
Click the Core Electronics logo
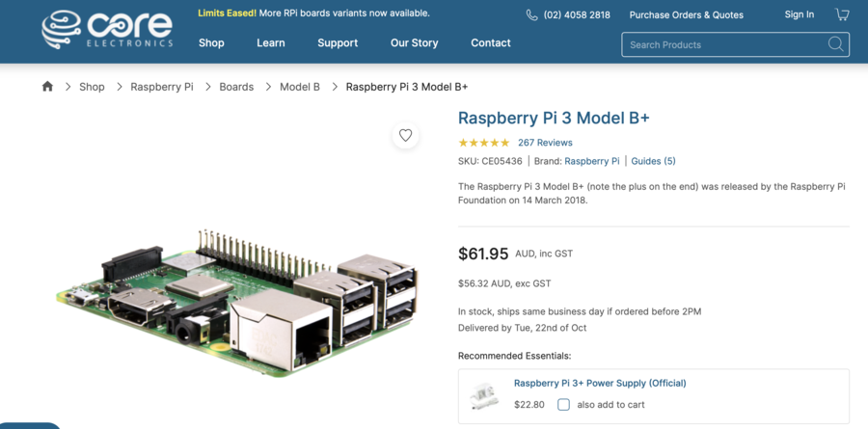coord(107,30)
